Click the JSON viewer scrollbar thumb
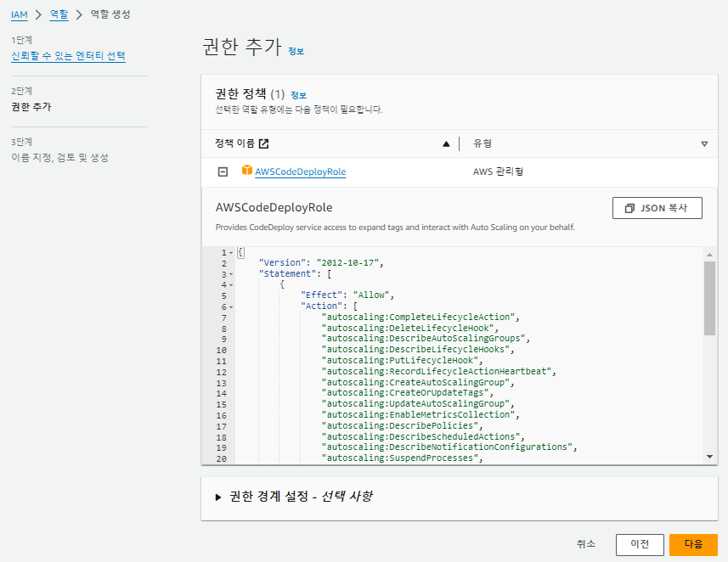This screenshot has width=728, height=562. click(709, 298)
